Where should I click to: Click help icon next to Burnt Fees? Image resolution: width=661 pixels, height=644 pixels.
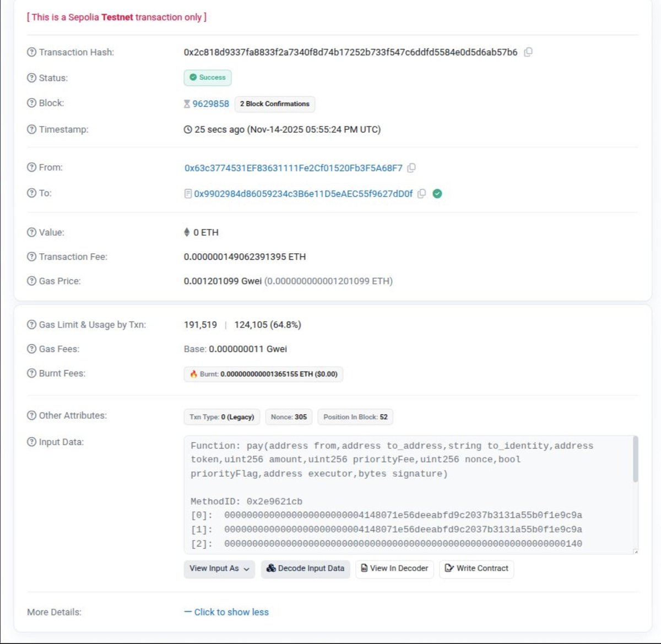pyautogui.click(x=31, y=373)
